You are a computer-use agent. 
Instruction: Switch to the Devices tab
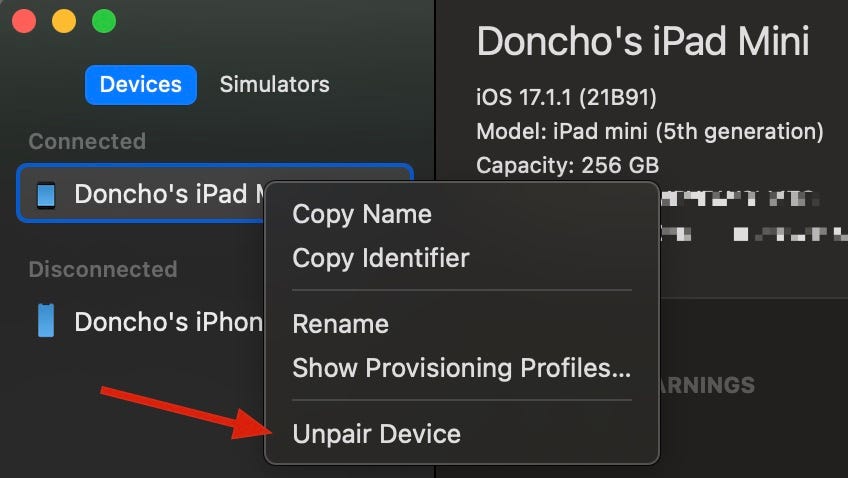(x=141, y=85)
